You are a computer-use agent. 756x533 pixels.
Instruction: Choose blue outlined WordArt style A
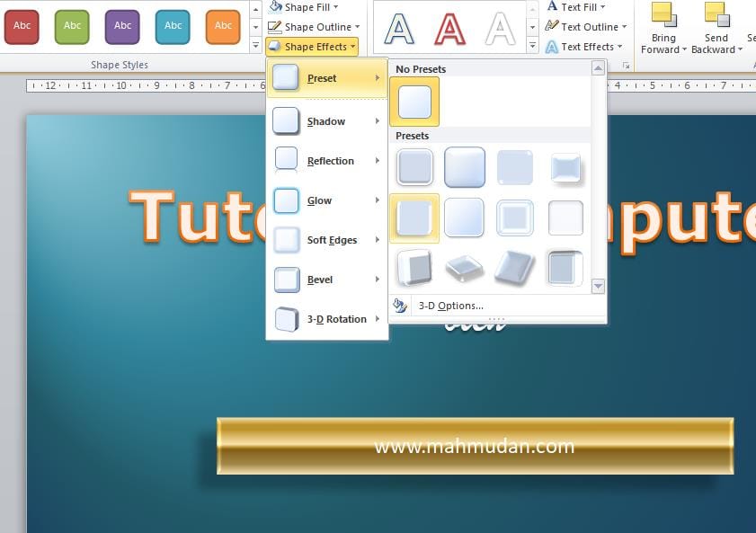(399, 28)
